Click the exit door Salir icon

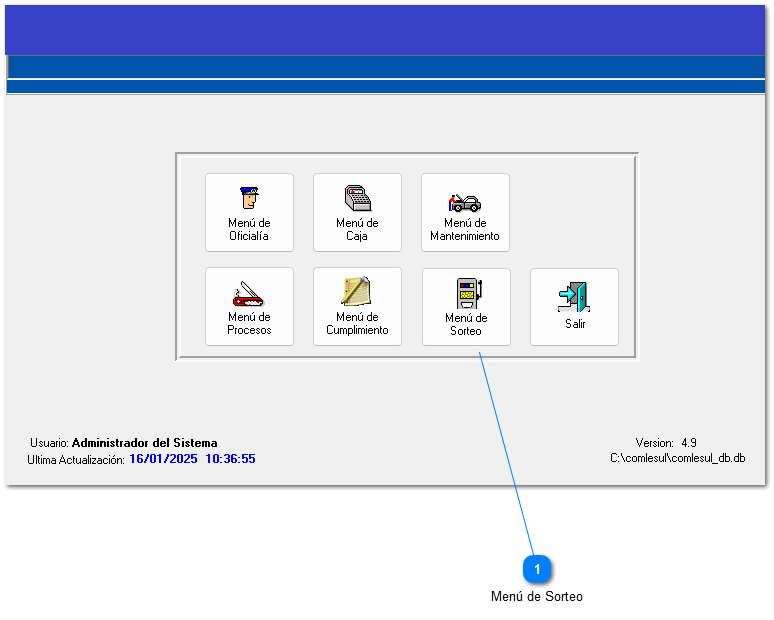pyautogui.click(x=574, y=297)
